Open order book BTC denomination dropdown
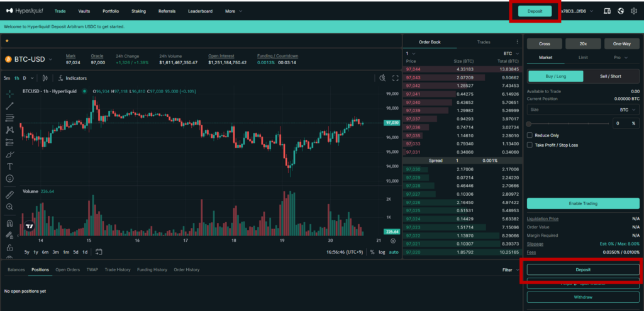 pyautogui.click(x=511, y=54)
